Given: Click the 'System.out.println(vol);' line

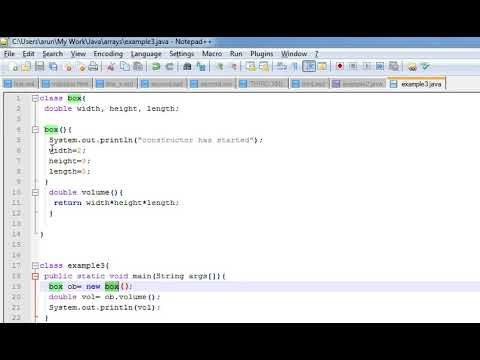Looking at the screenshot, I should pyautogui.click(x=104, y=307).
